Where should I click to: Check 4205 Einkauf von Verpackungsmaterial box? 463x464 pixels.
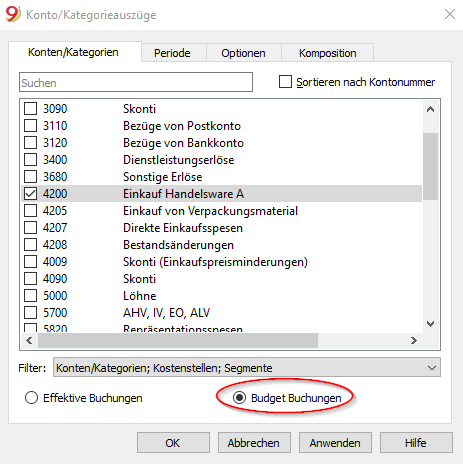pyautogui.click(x=30, y=211)
